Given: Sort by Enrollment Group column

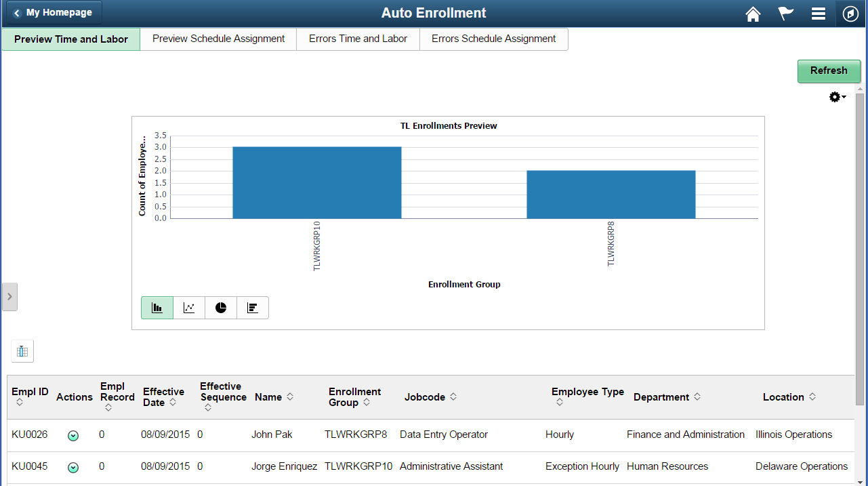Looking at the screenshot, I should click(354, 397).
